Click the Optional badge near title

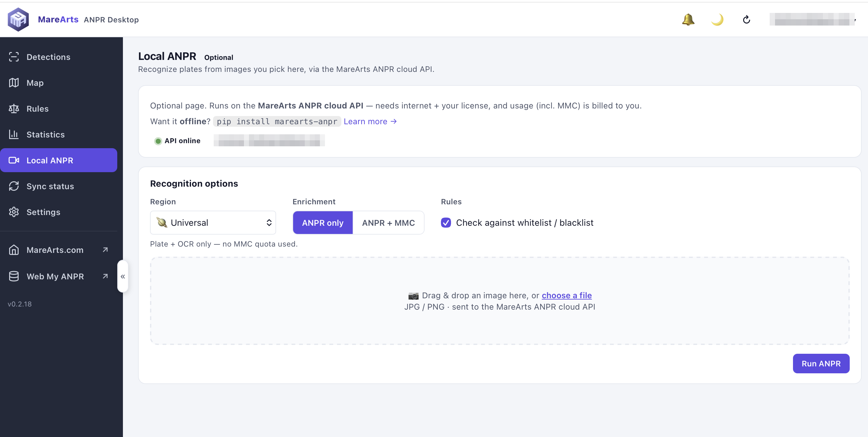[219, 57]
